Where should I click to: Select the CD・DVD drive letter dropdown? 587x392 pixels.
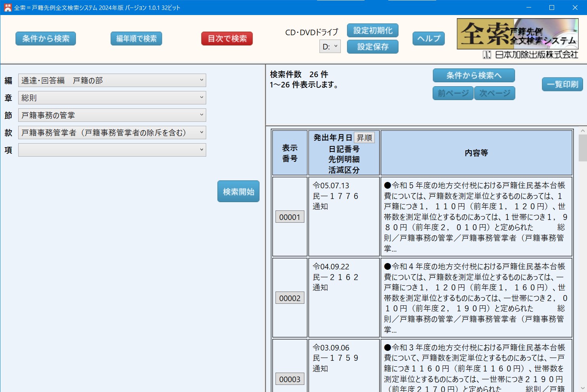coord(330,47)
